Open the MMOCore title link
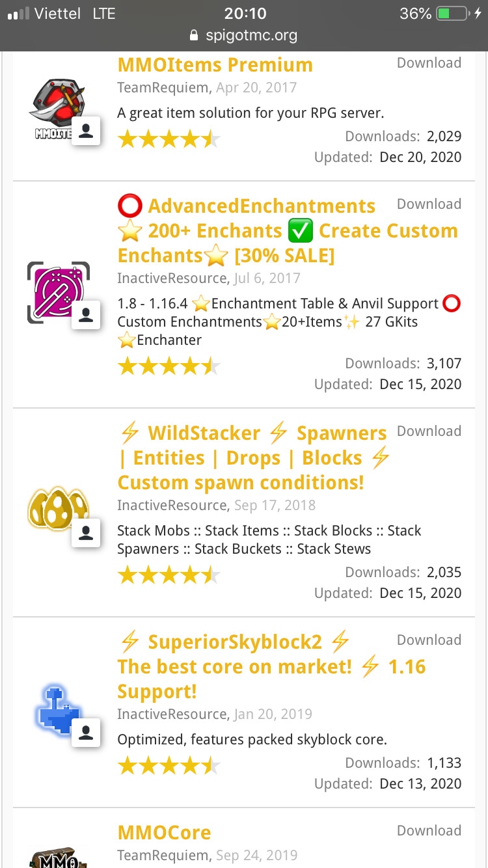 (x=164, y=833)
